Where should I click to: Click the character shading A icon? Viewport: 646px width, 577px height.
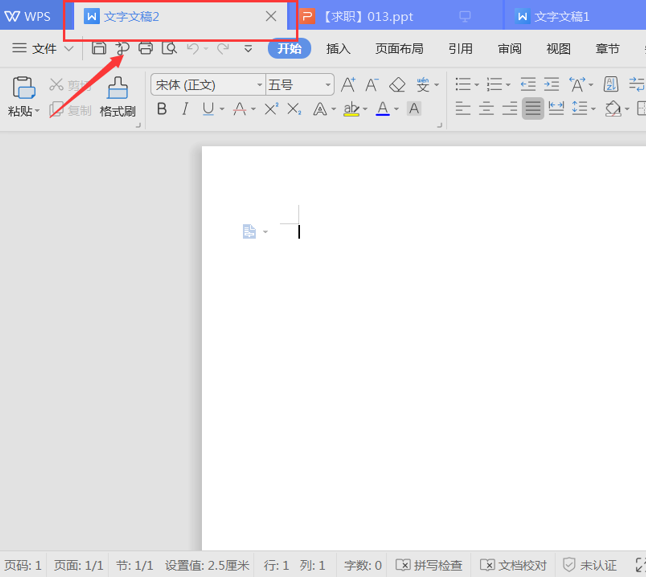click(x=414, y=109)
